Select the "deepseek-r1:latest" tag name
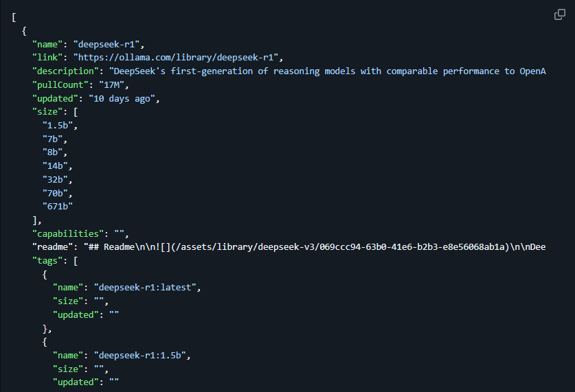 click(x=145, y=287)
